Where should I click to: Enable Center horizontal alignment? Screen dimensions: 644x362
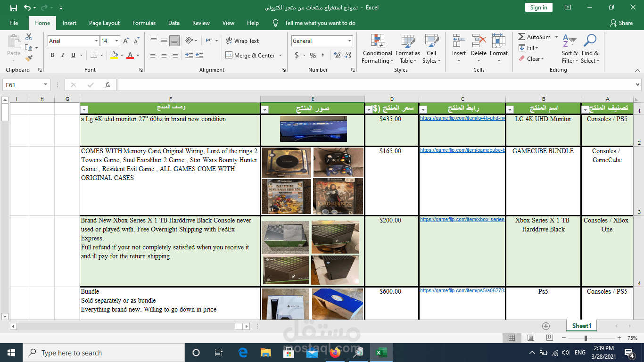click(164, 55)
